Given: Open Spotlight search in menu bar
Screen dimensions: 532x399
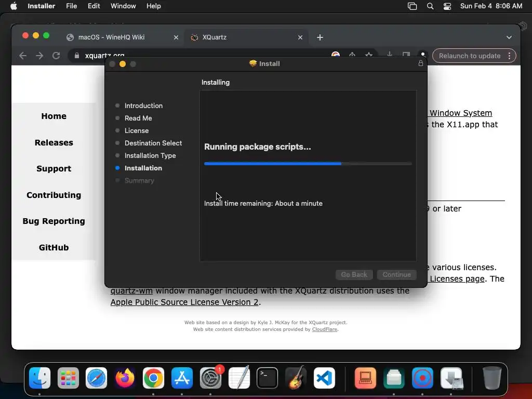Looking at the screenshot, I should (x=430, y=6).
